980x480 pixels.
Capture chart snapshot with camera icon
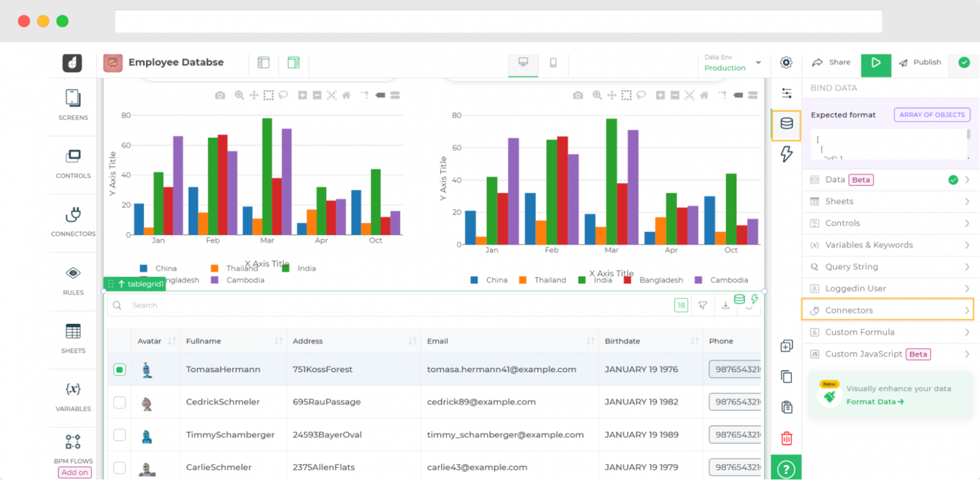[x=220, y=94]
